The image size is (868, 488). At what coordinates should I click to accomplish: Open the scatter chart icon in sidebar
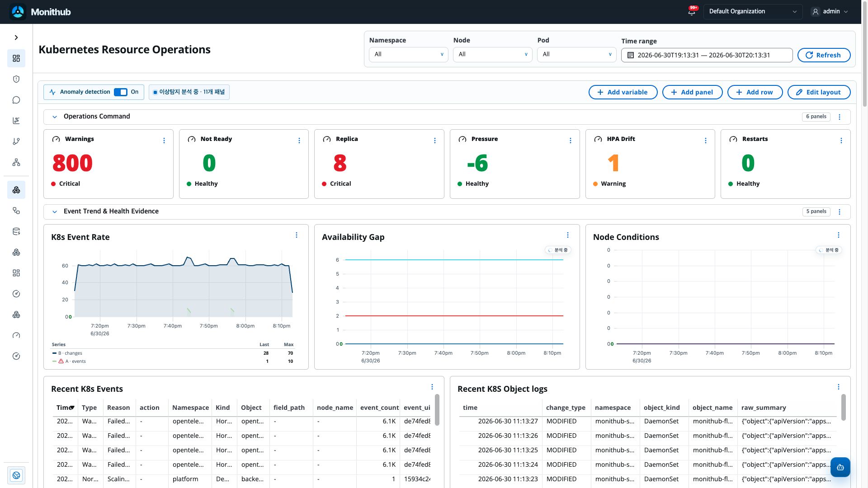click(x=16, y=121)
